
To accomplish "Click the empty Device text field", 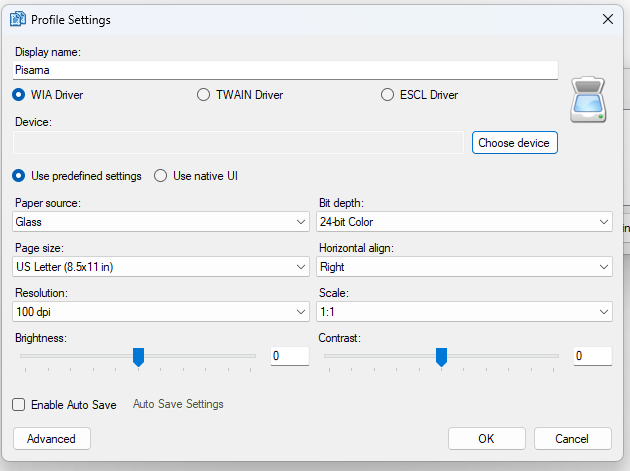I will click(238, 143).
